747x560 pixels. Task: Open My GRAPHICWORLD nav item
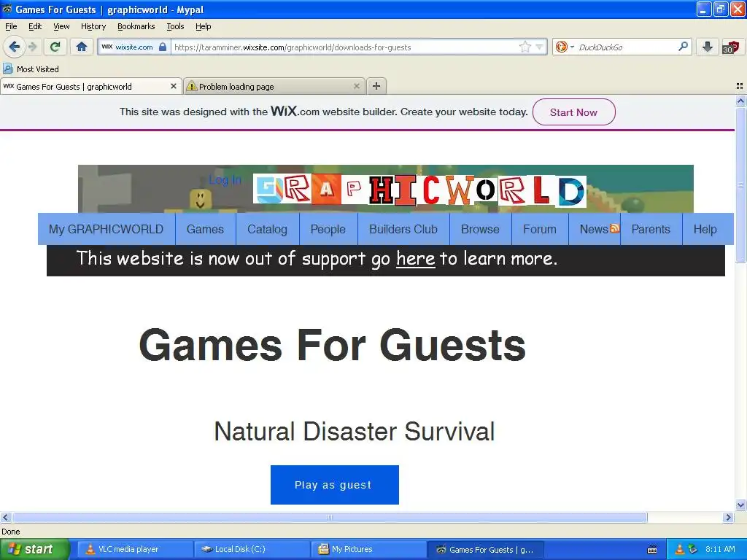coord(107,229)
